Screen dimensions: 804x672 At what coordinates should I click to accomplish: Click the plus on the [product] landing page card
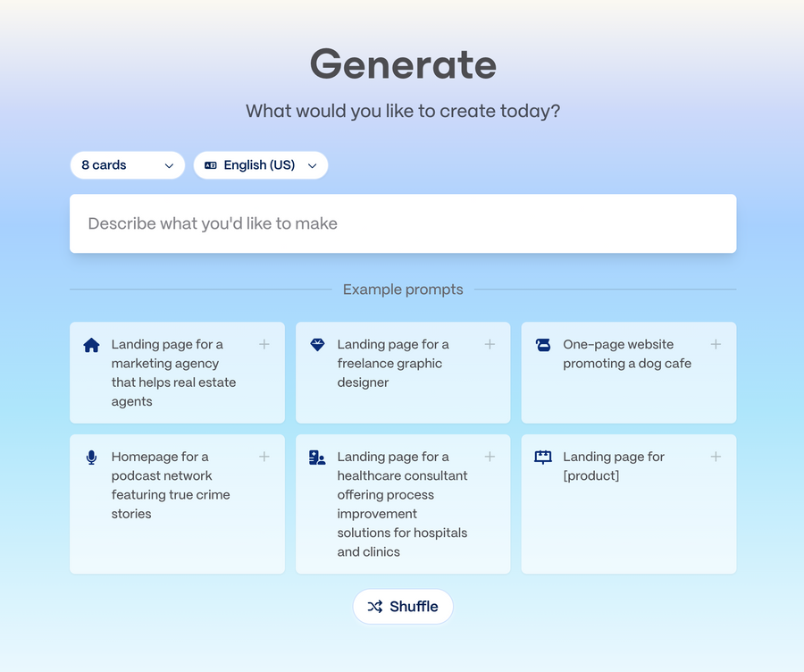716,456
